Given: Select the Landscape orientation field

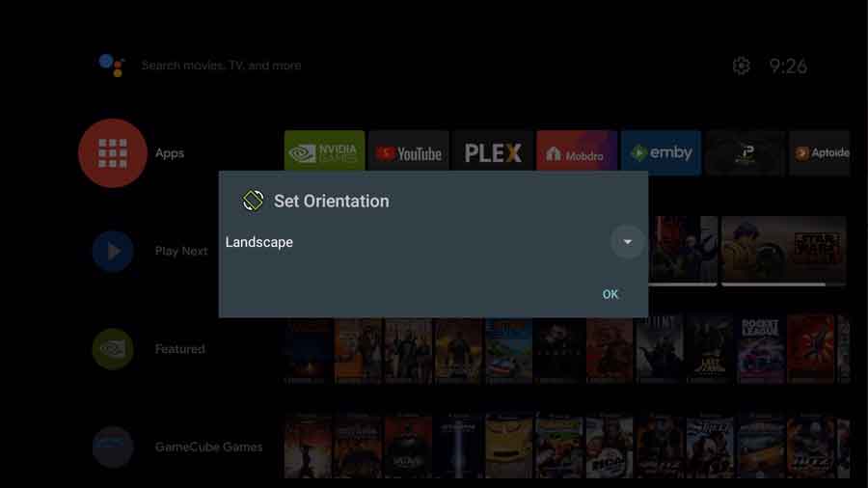Looking at the screenshot, I should tap(433, 242).
